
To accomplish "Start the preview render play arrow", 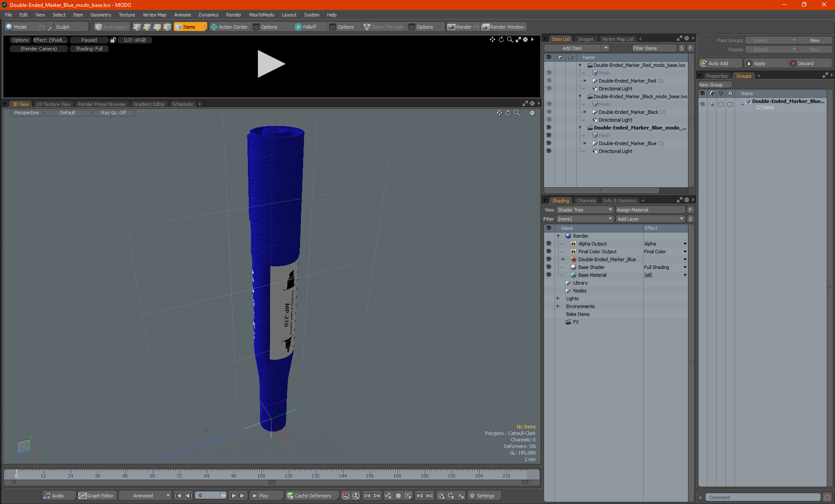I will 271,64.
